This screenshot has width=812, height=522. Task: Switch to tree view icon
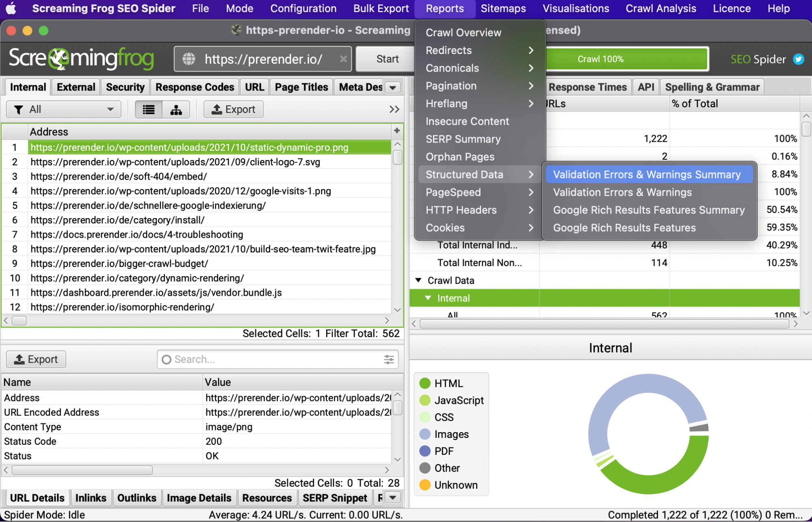(176, 110)
